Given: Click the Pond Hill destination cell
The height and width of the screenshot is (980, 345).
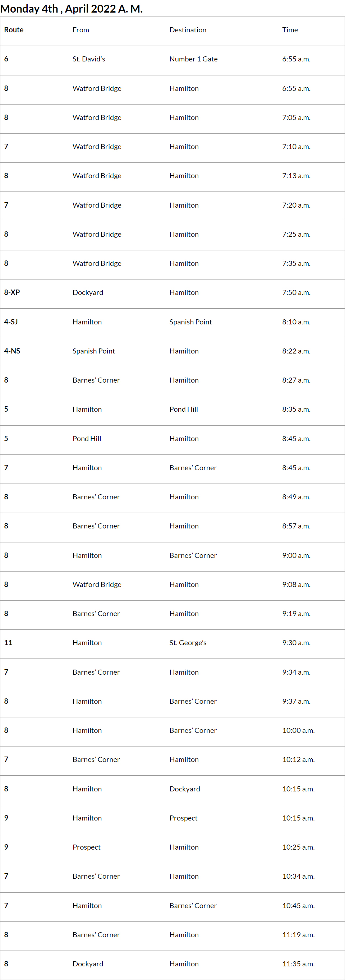Looking at the screenshot, I should [x=184, y=409].
